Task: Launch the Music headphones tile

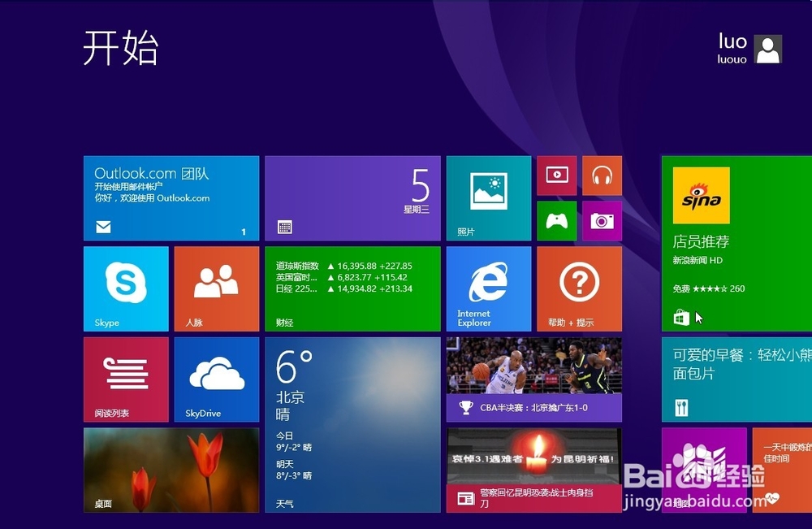Action: [602, 176]
